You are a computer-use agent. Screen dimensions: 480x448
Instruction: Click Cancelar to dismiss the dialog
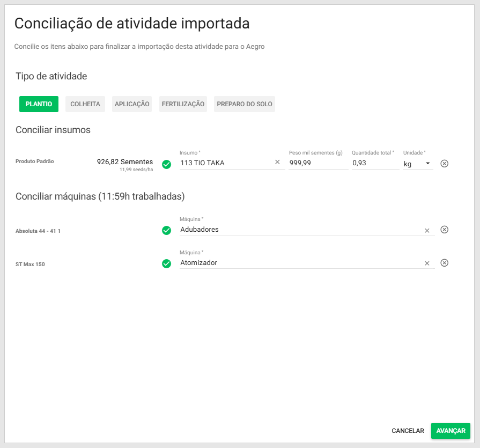click(x=408, y=431)
